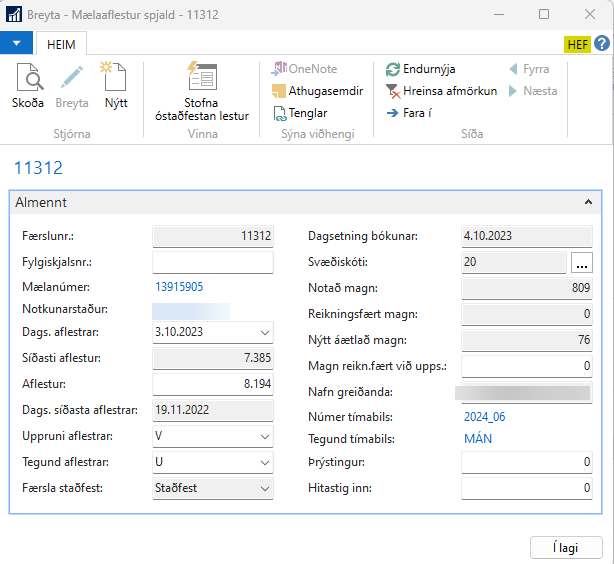
Task: Open the blue application menu dropdown
Action: (x=17, y=44)
